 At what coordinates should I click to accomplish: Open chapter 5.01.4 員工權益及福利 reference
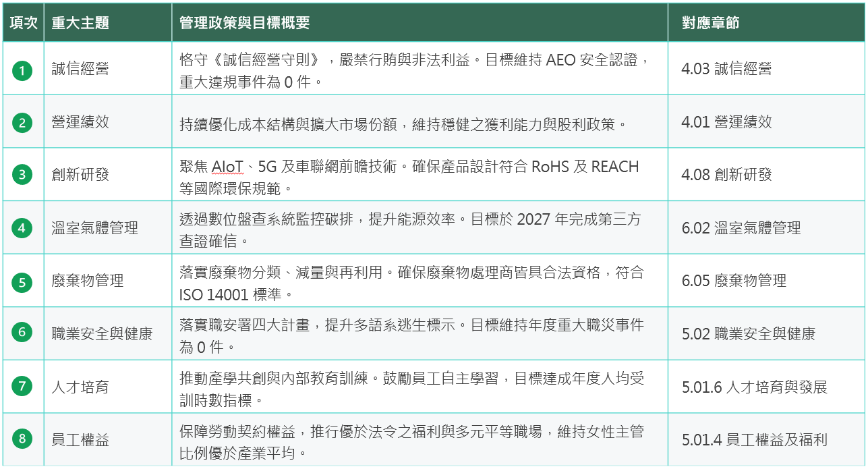pyautogui.click(x=754, y=441)
